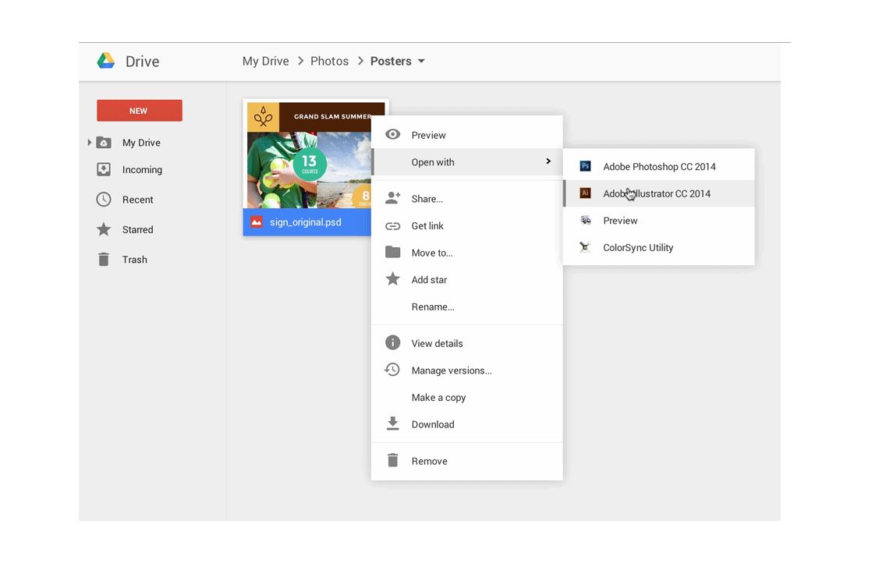Choose Move to... text in context menu
Image resolution: width=879 pixels, height=588 pixels.
(432, 253)
